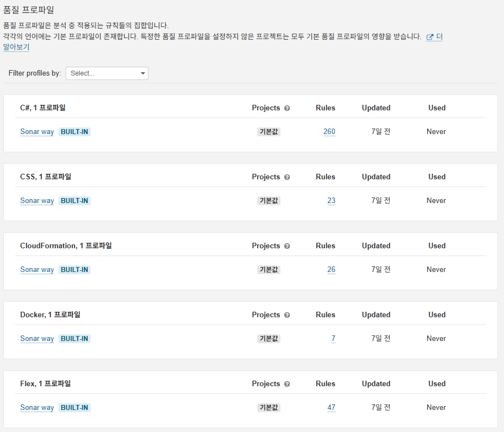Viewport: 504px width, 432px height.
Task: Click the 더 알아보기 external link
Action: 434,36
